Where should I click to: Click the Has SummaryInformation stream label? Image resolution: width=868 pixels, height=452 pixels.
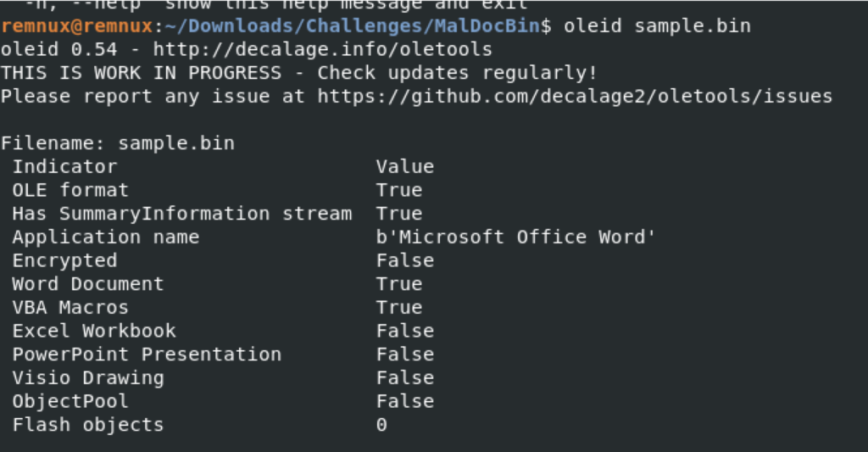tap(182, 214)
